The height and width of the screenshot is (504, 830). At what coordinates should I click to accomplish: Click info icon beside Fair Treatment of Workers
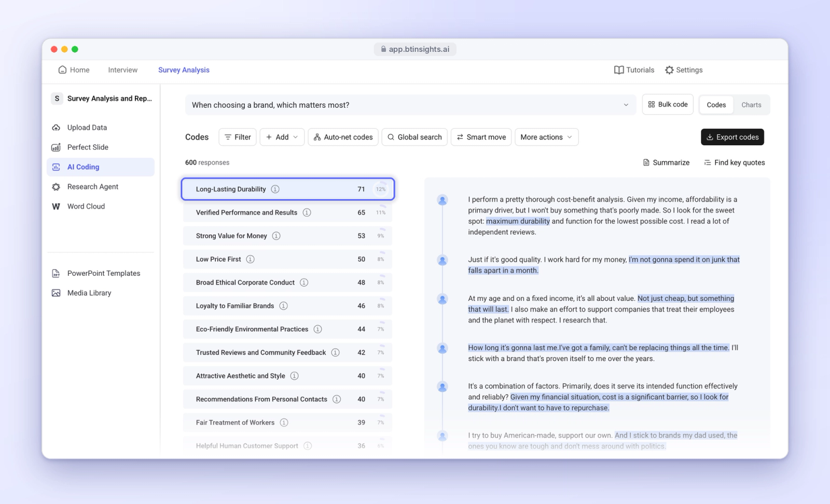point(284,423)
